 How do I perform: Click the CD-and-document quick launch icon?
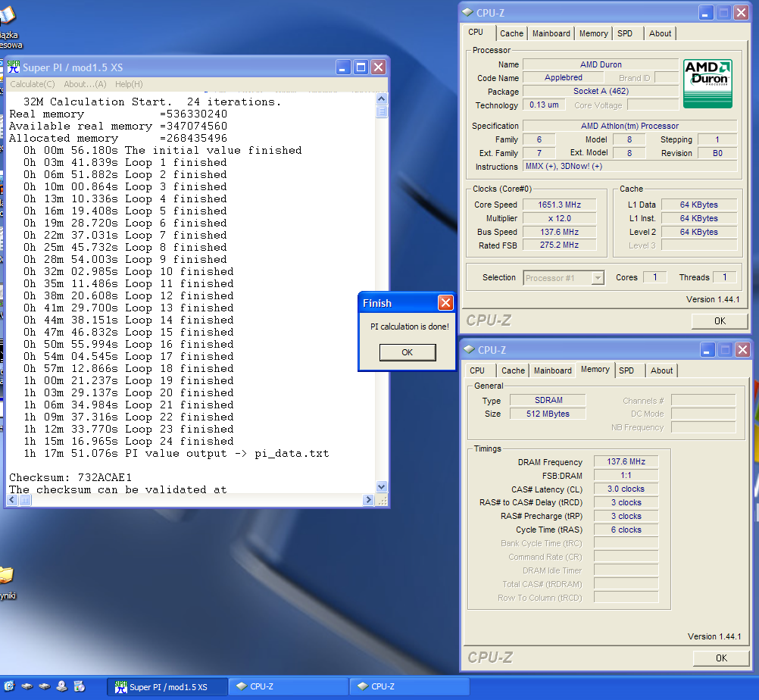[80, 686]
